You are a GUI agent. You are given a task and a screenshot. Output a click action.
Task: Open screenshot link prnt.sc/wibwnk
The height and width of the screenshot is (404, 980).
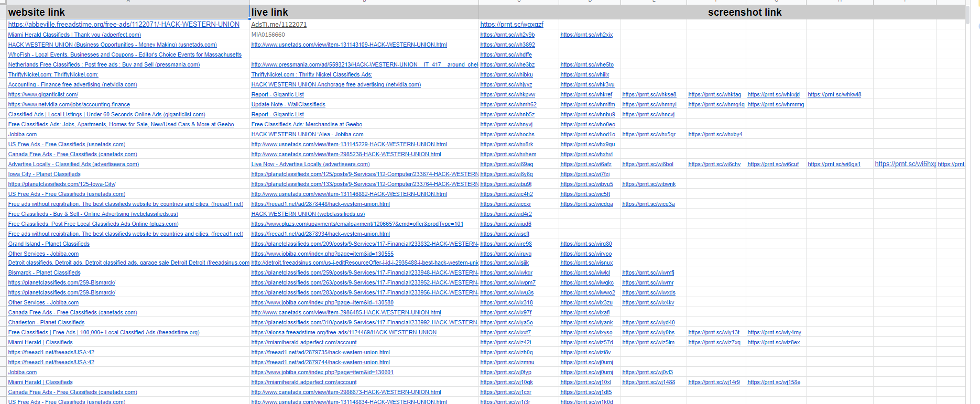coord(649,184)
